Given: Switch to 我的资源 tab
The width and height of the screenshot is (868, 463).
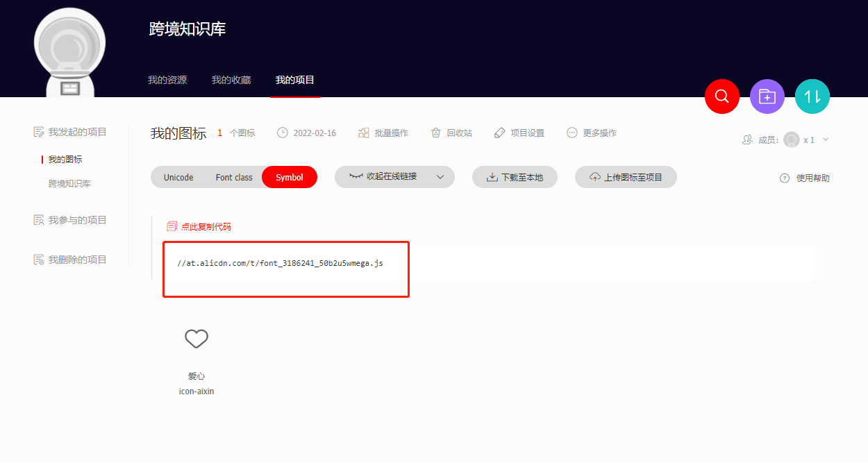Looking at the screenshot, I should (167, 80).
